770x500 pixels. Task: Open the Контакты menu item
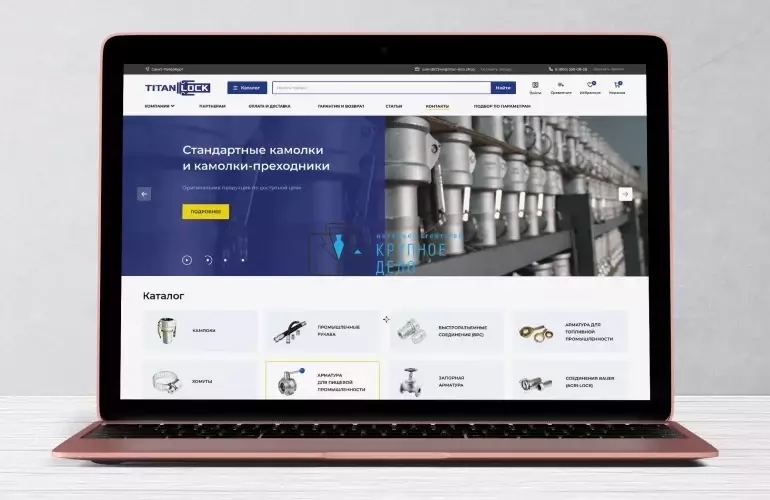coord(437,106)
